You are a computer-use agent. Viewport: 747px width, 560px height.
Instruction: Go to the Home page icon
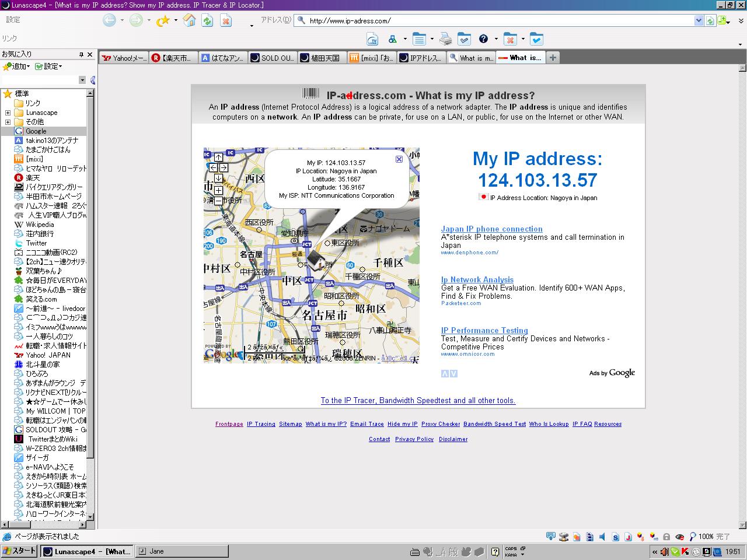[189, 21]
